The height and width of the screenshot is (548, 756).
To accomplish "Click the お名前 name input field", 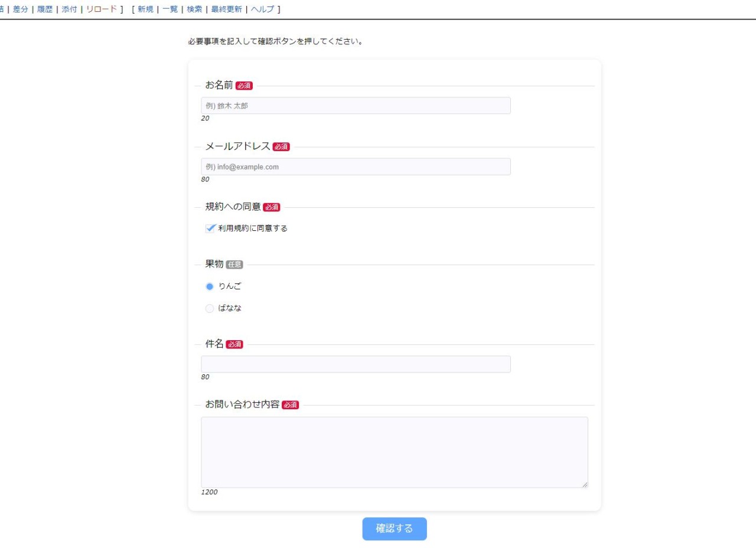I will coord(356,106).
